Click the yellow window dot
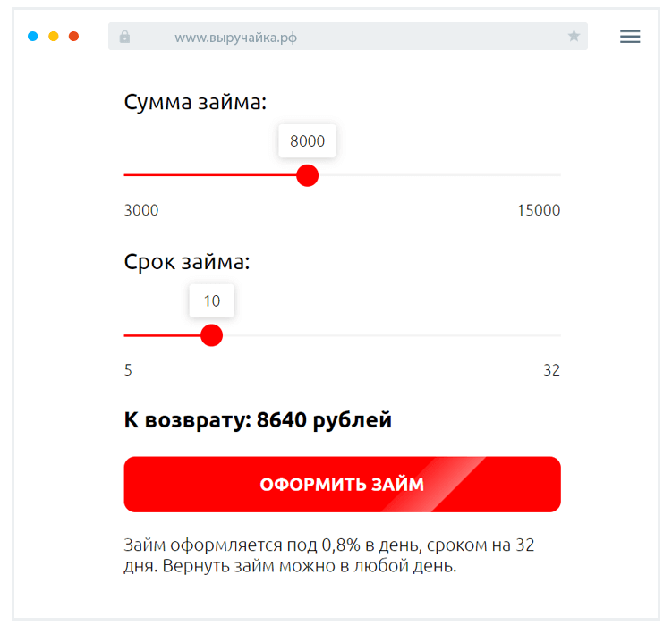The width and height of the screenshot is (672, 634). point(54,37)
